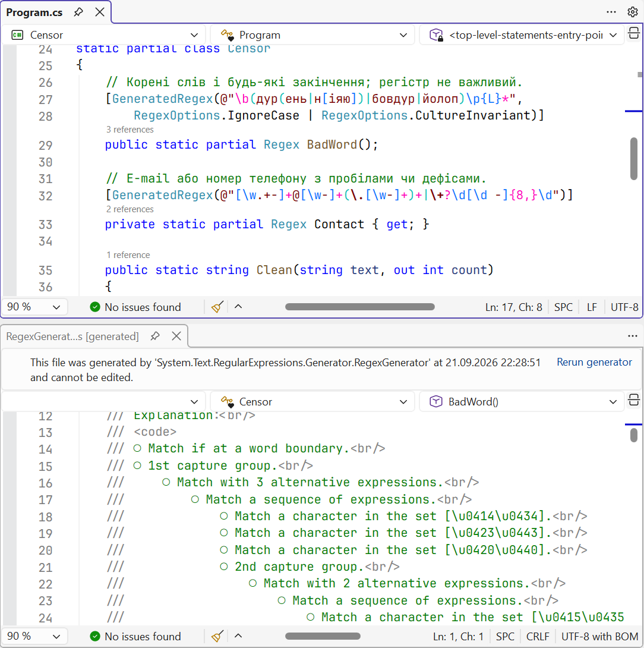Open the top-level-statements member dropdown
The width and height of the screenshot is (644, 648).
click(522, 35)
